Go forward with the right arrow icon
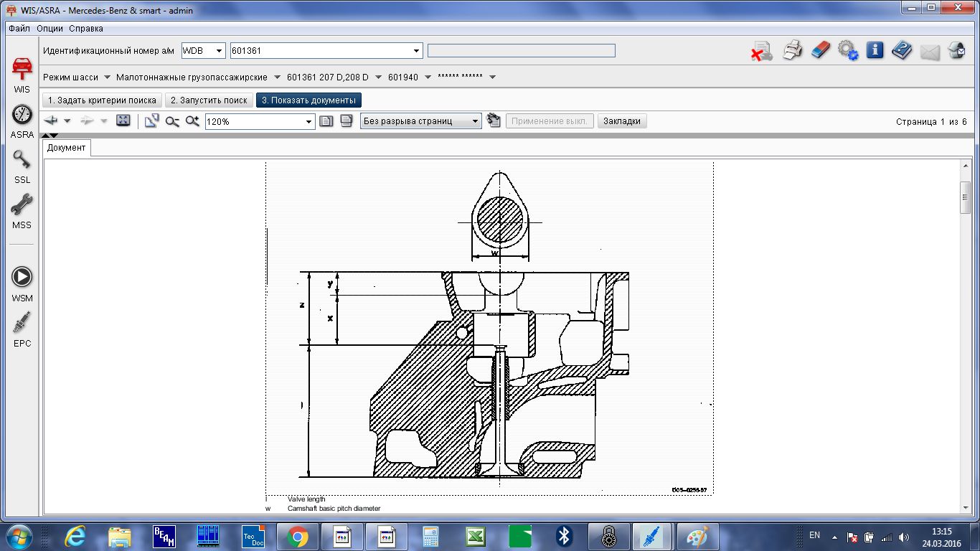The height and width of the screenshot is (551, 980). click(x=87, y=121)
